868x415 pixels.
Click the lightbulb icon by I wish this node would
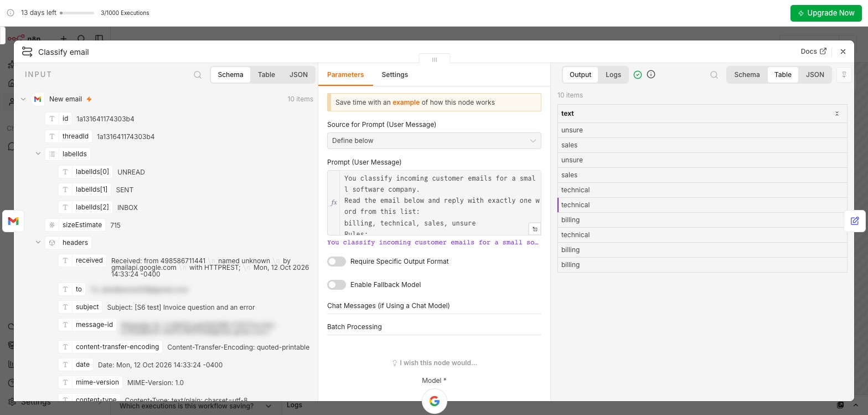coord(395,363)
